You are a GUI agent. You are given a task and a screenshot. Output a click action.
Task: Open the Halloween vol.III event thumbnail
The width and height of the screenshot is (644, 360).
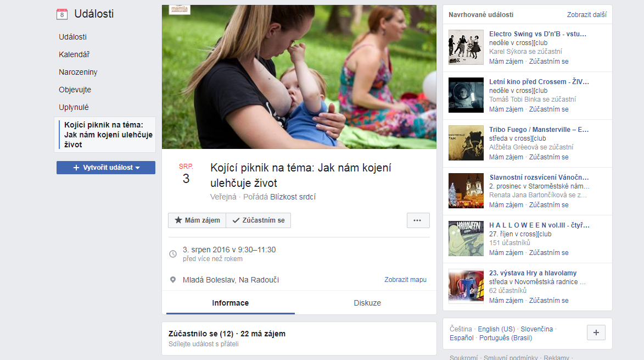tap(466, 239)
